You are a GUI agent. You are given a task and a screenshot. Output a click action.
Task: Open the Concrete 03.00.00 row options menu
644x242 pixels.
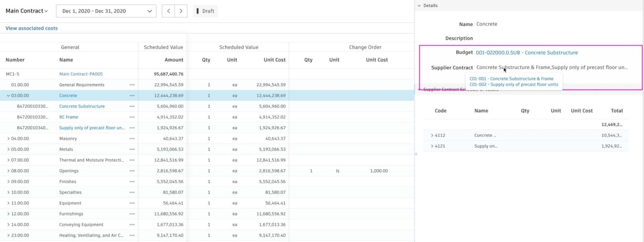click(x=132, y=95)
